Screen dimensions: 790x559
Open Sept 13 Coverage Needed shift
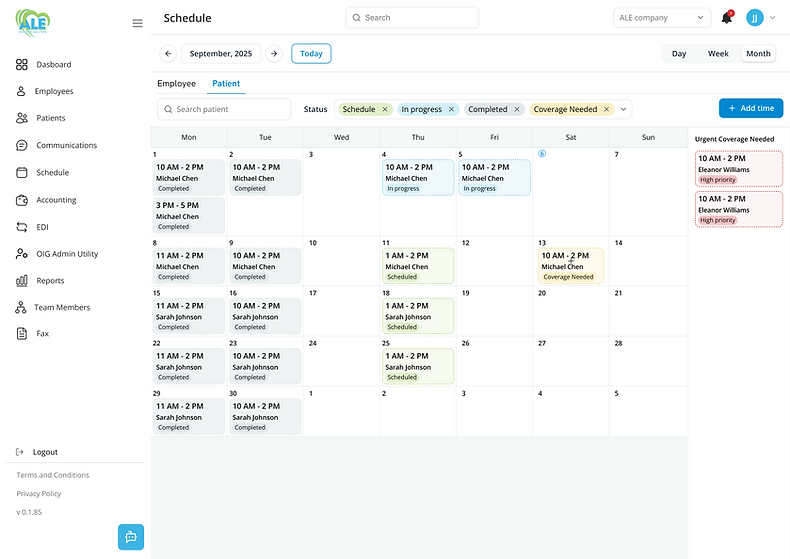click(571, 265)
